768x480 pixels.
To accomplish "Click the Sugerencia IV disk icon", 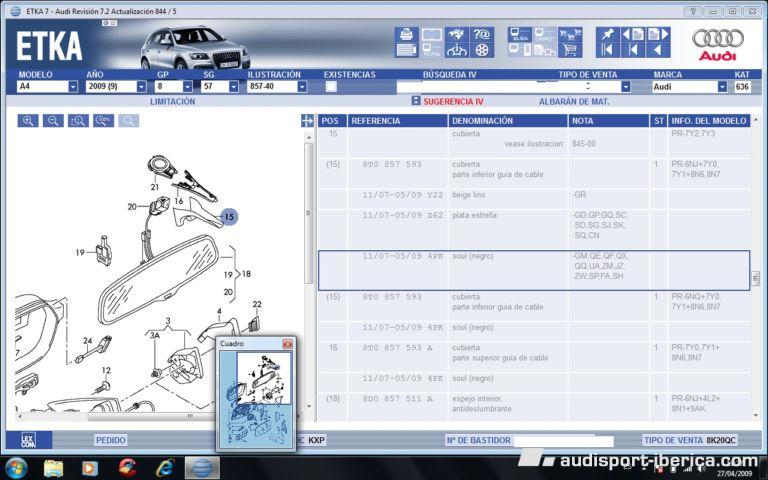I will click(416, 101).
